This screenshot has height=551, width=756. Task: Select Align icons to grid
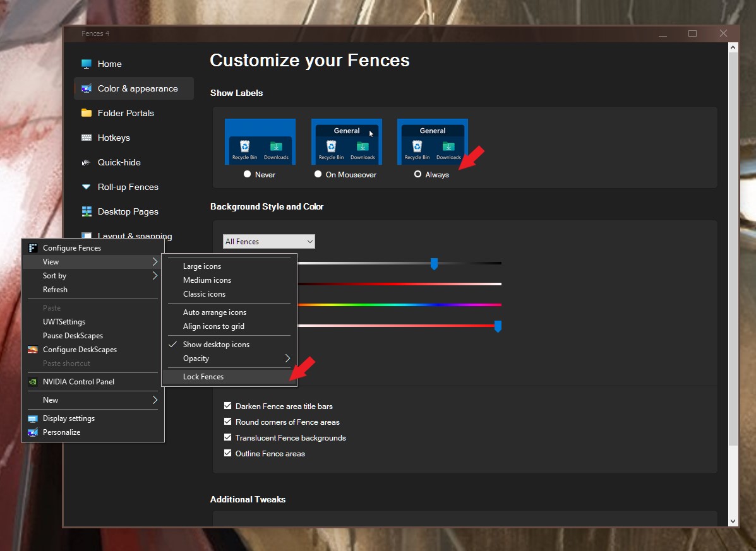229,326
